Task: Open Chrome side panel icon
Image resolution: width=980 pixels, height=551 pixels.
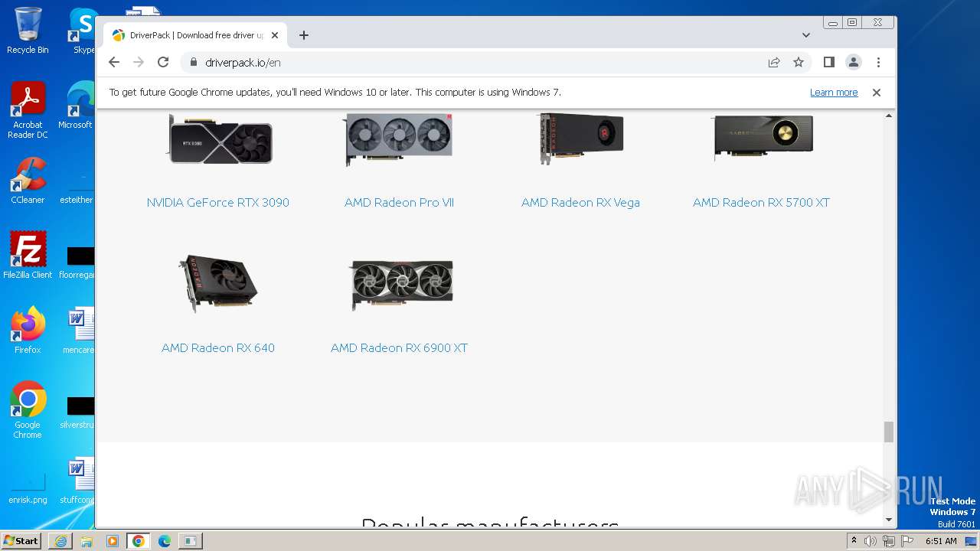Action: coord(828,62)
